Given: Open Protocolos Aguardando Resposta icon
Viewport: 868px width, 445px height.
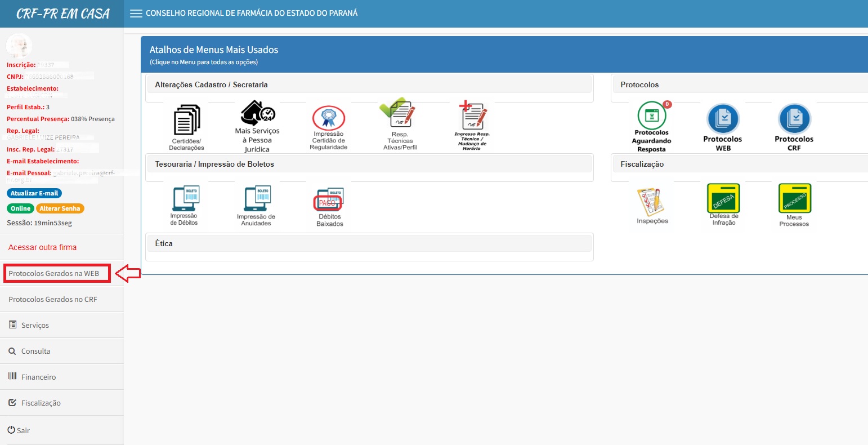Looking at the screenshot, I should coord(652,127).
